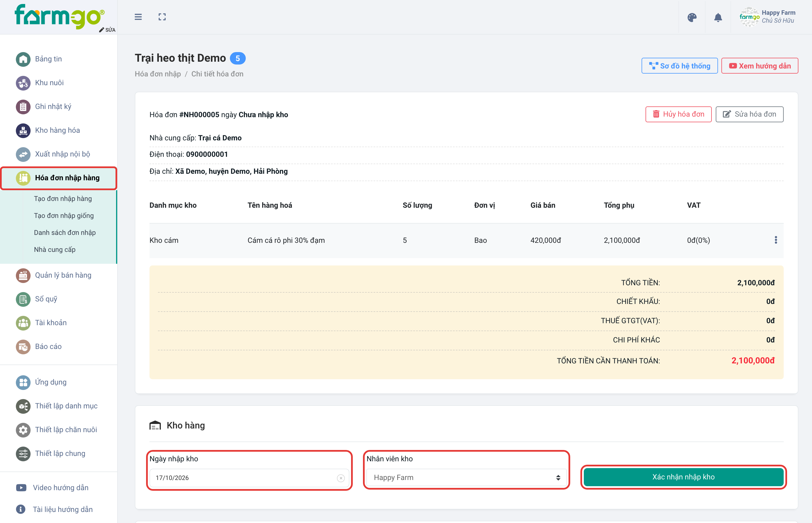Click Xác nhận nhập kho button
The width and height of the screenshot is (812, 523).
pos(683,477)
